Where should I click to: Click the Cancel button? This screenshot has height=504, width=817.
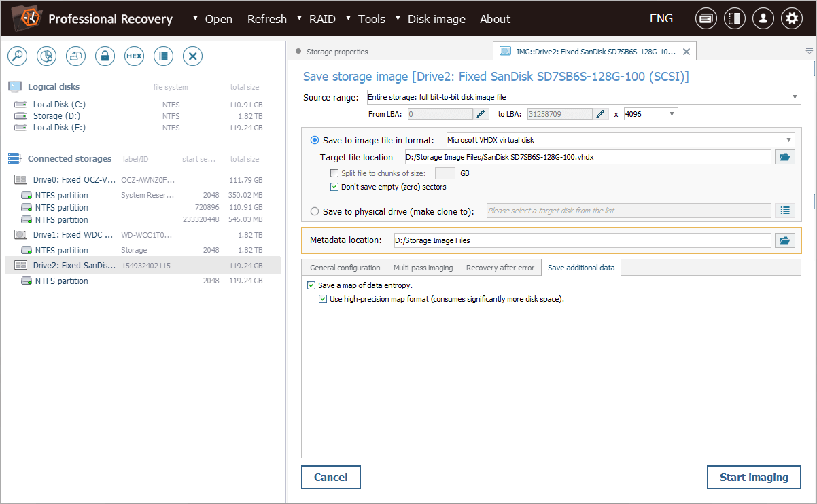pos(331,477)
